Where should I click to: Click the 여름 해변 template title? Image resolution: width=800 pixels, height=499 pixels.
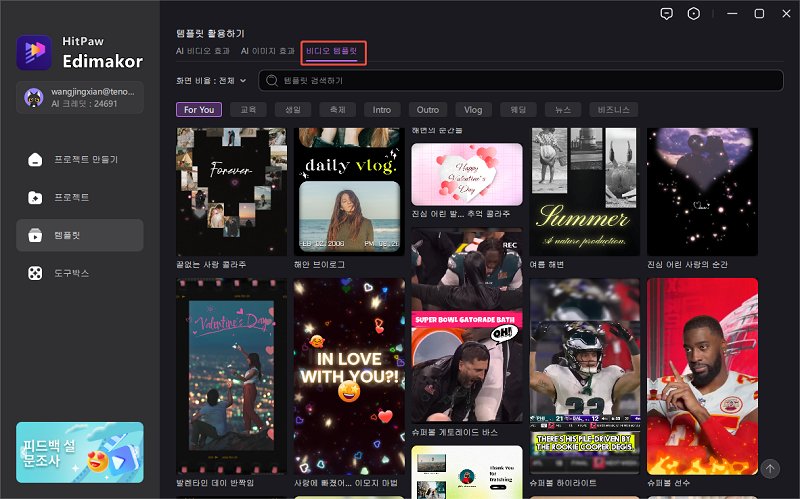tap(546, 264)
